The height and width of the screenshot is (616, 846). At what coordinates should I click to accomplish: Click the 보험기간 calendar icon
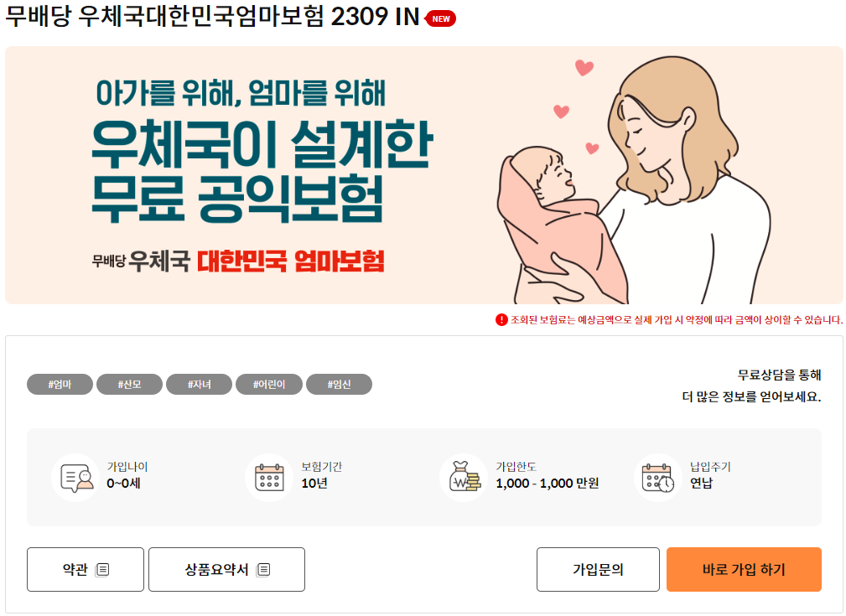(269, 478)
